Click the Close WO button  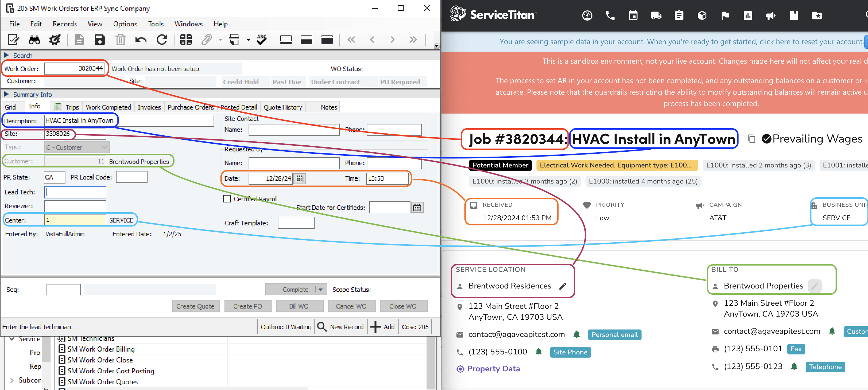[403, 306]
